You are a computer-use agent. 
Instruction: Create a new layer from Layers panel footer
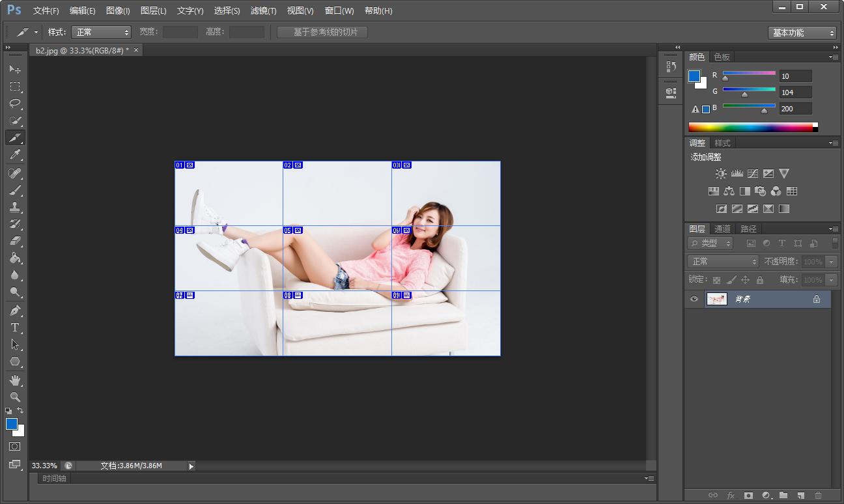tap(801, 496)
